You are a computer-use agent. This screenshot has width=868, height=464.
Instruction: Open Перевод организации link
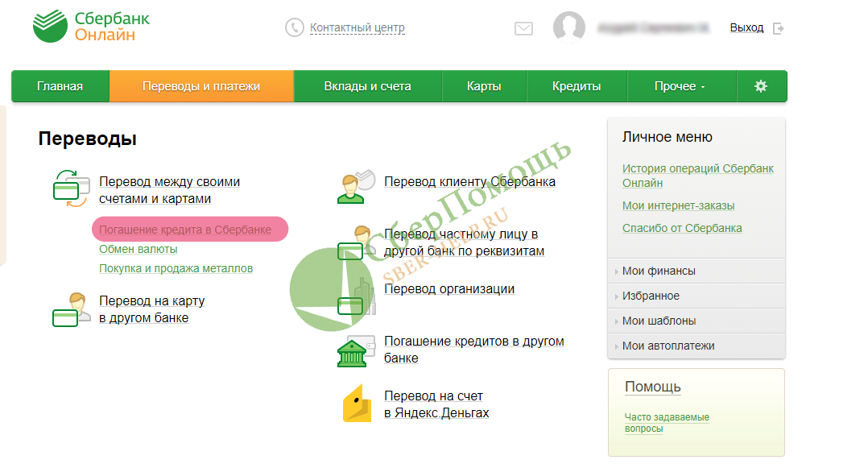coord(449,289)
